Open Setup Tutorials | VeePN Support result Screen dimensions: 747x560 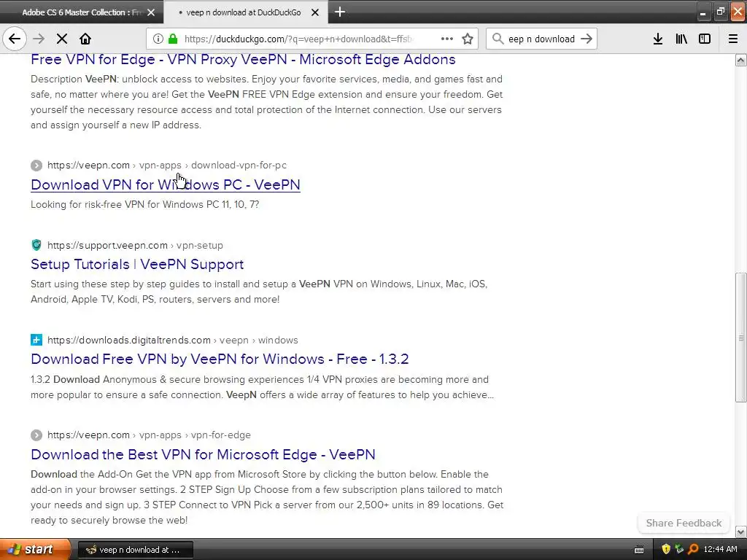(137, 264)
